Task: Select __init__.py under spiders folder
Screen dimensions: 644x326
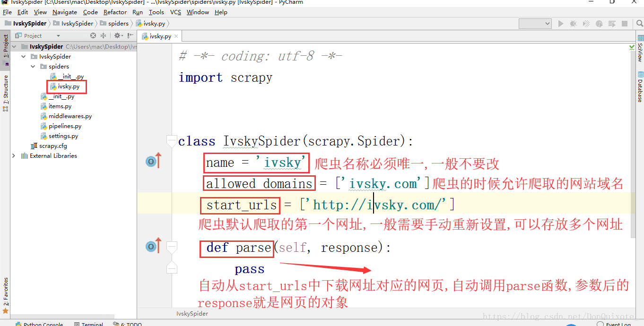Action: pyautogui.click(x=67, y=77)
